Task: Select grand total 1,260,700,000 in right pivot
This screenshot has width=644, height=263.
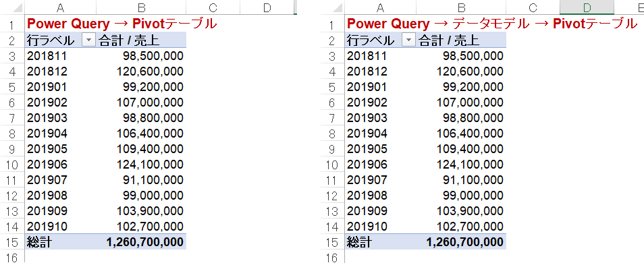Action: 464,242
